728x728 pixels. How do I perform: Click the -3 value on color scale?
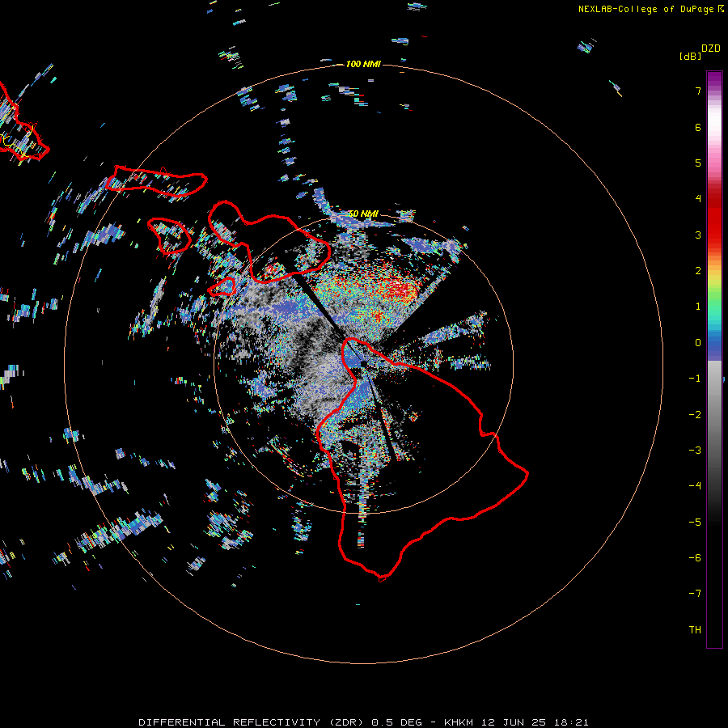695,451
